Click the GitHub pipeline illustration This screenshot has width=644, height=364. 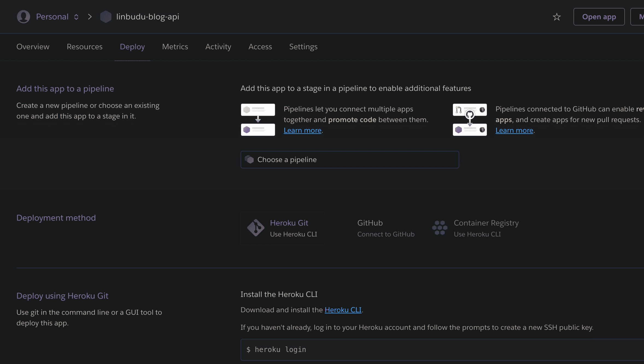pyautogui.click(x=470, y=120)
